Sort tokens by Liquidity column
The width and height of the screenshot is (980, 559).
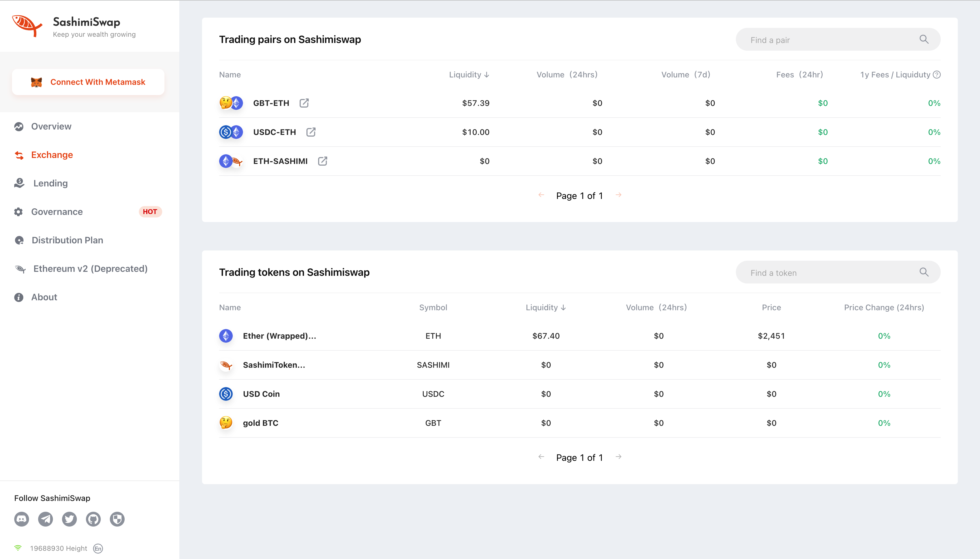coord(546,307)
